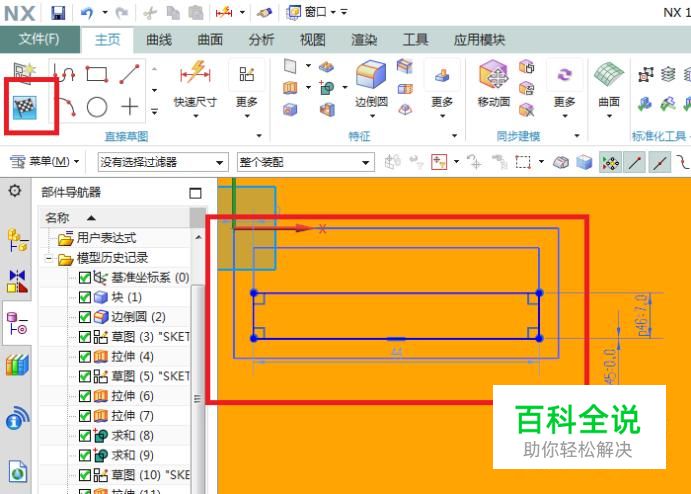Select the 拉伸 (7) tree item
The width and height of the screenshot is (691, 494).
[132, 416]
